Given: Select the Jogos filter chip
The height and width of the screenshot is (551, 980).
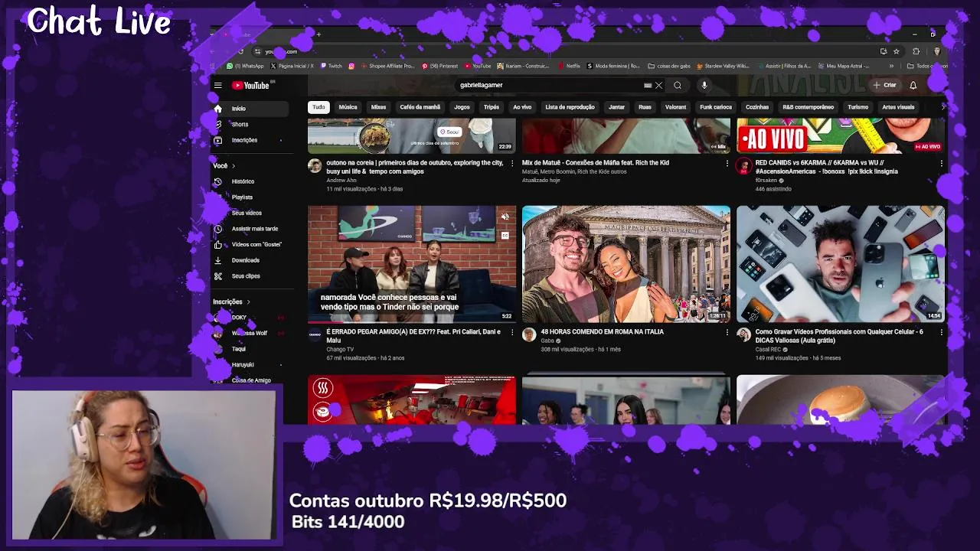Looking at the screenshot, I should 462,107.
